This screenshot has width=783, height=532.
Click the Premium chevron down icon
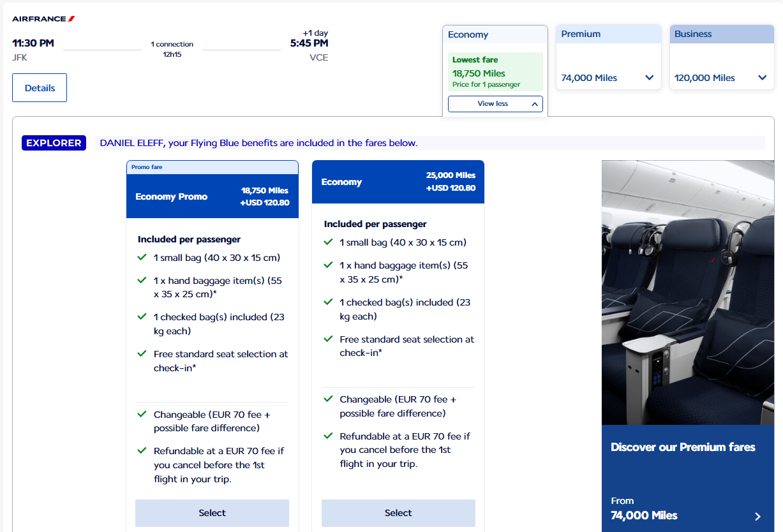coord(650,78)
